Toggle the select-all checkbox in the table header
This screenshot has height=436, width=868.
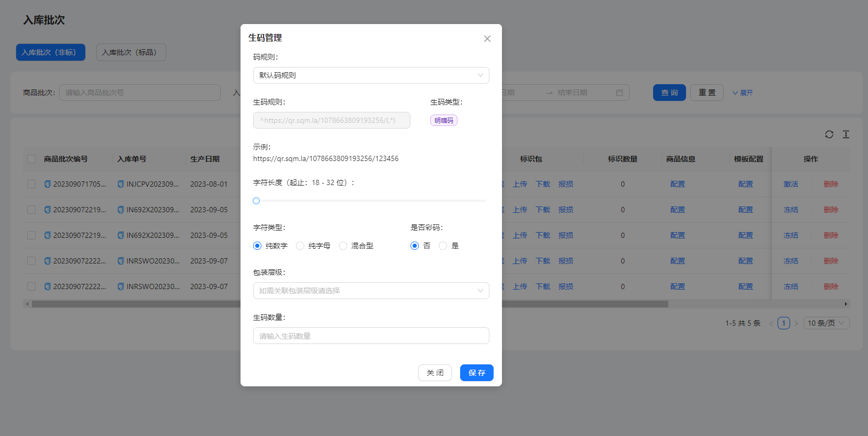coord(31,159)
